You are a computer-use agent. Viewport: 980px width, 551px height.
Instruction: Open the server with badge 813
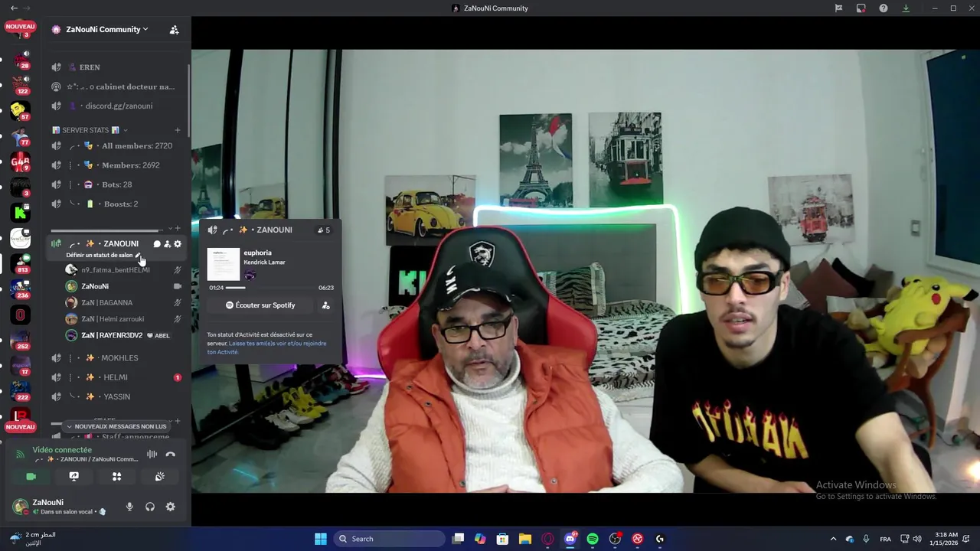[21, 264]
